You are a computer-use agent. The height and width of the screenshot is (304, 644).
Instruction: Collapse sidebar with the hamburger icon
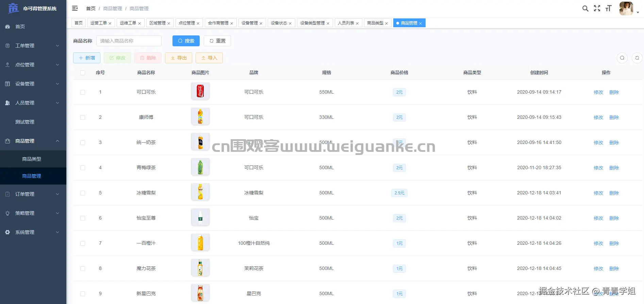click(x=75, y=8)
